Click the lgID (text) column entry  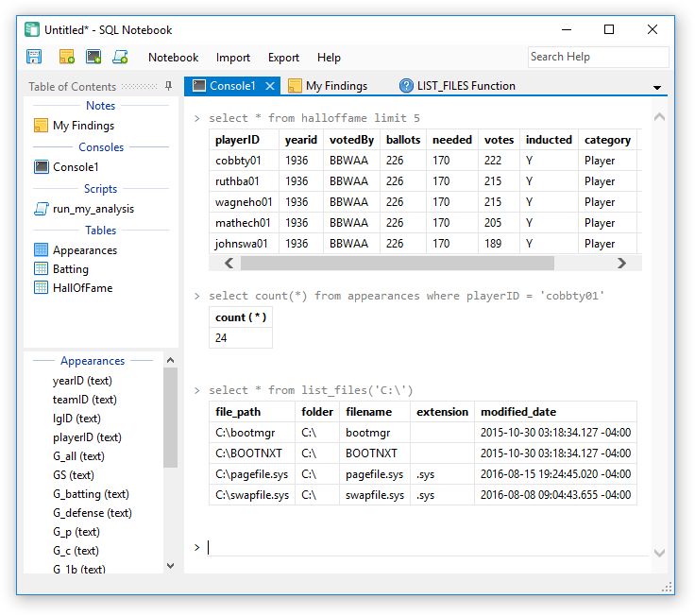pos(76,419)
